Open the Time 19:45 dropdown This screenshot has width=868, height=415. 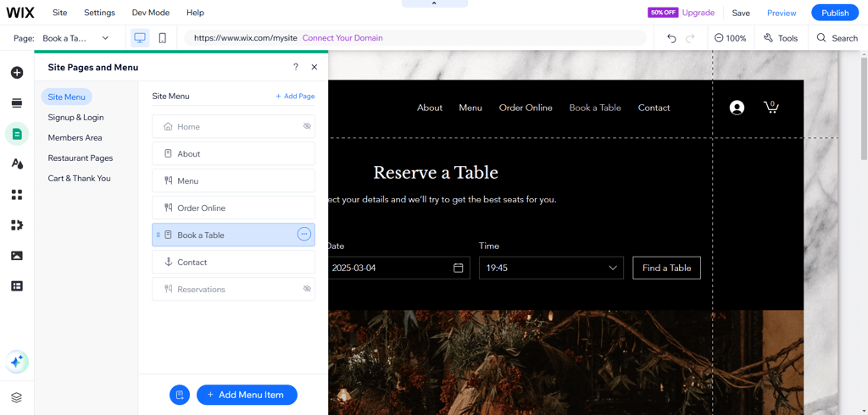coord(551,268)
